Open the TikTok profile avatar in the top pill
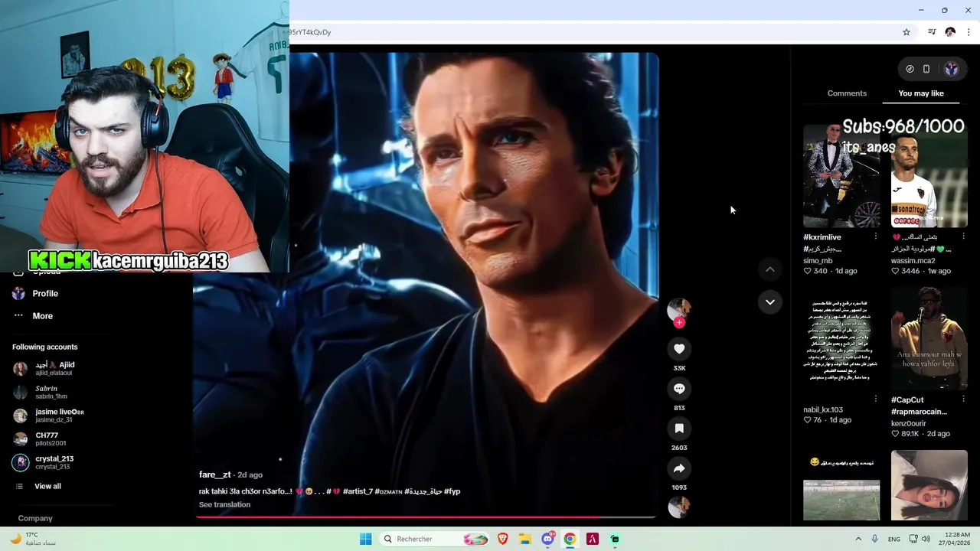 pos(952,69)
